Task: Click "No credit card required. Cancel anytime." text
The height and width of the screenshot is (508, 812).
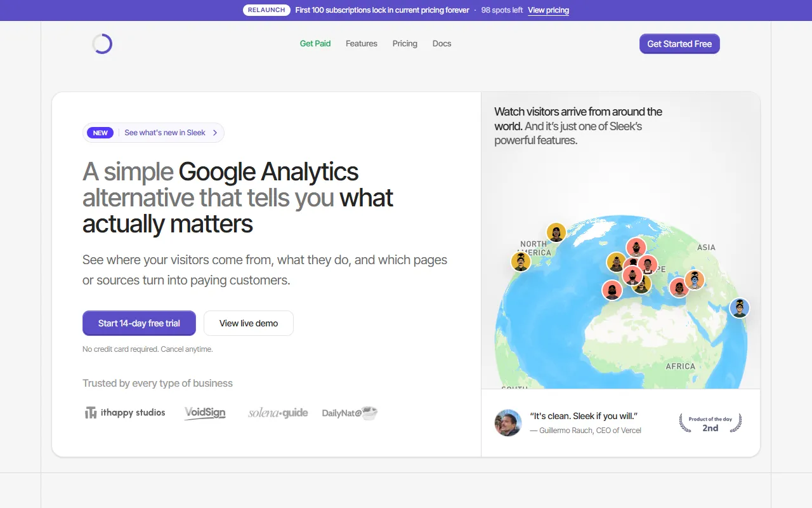Action: [x=148, y=349]
